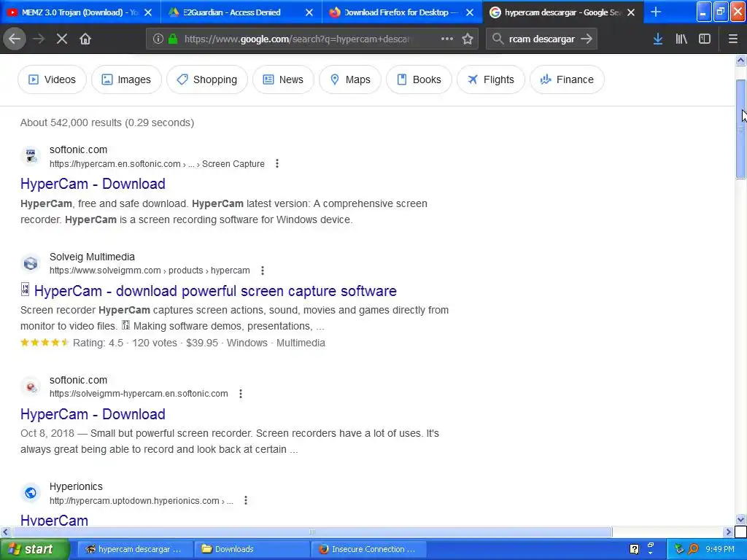Click the scroll right arrow
The width and height of the screenshot is (747, 560).
[729, 532]
